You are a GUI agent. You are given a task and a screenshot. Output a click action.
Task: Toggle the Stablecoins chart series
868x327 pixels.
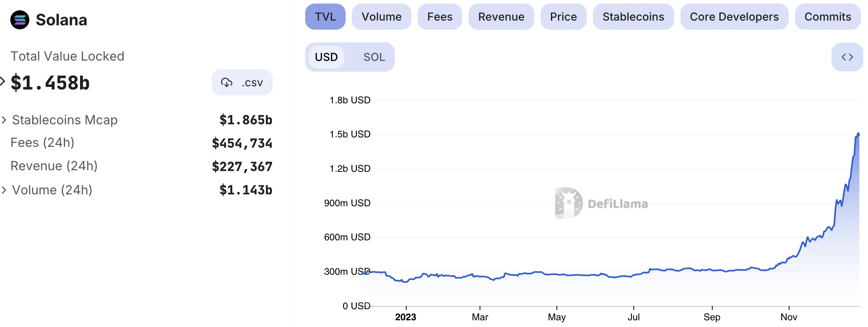(633, 17)
